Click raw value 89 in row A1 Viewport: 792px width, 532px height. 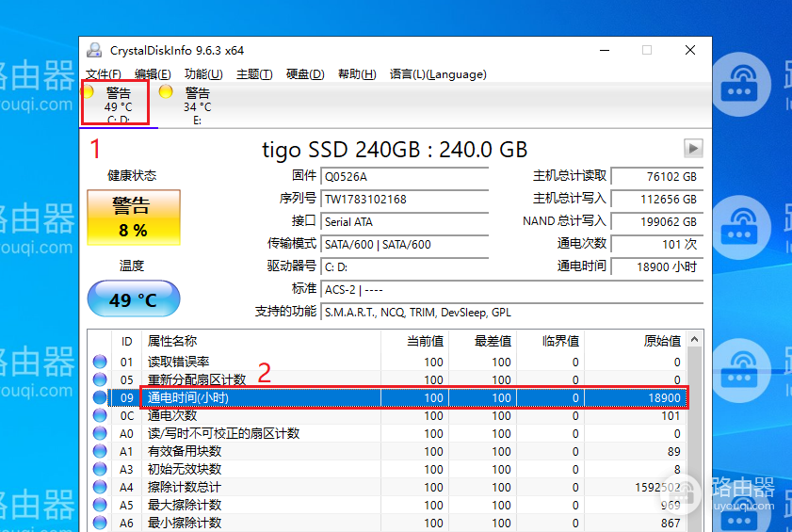(673, 452)
